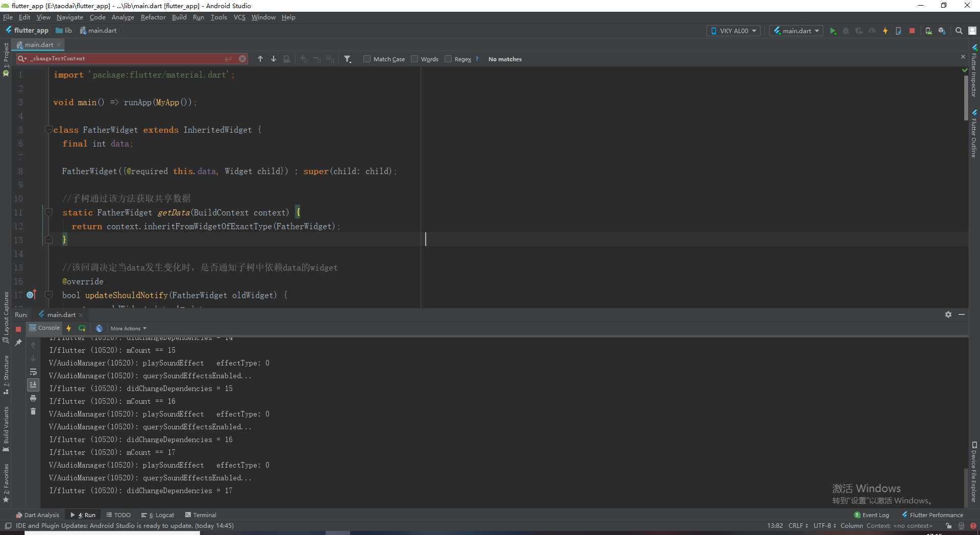The image size is (980, 535).
Task: Toggle scroll to end of console
Action: click(33, 385)
